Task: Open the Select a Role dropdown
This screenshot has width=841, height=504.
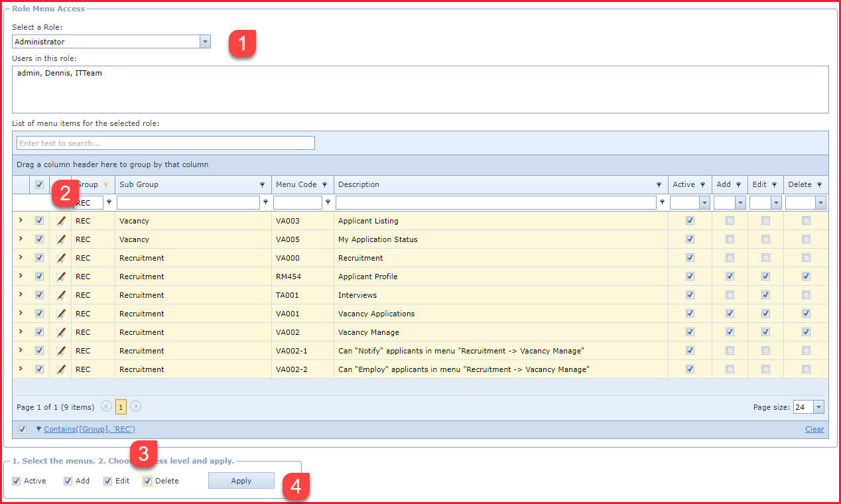Action: pos(205,42)
